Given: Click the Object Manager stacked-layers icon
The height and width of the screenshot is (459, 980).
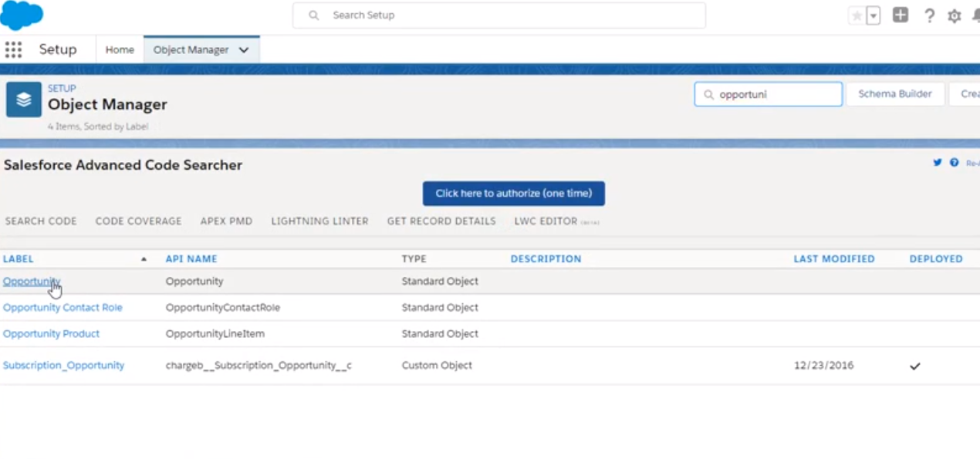Looking at the screenshot, I should [x=22, y=99].
